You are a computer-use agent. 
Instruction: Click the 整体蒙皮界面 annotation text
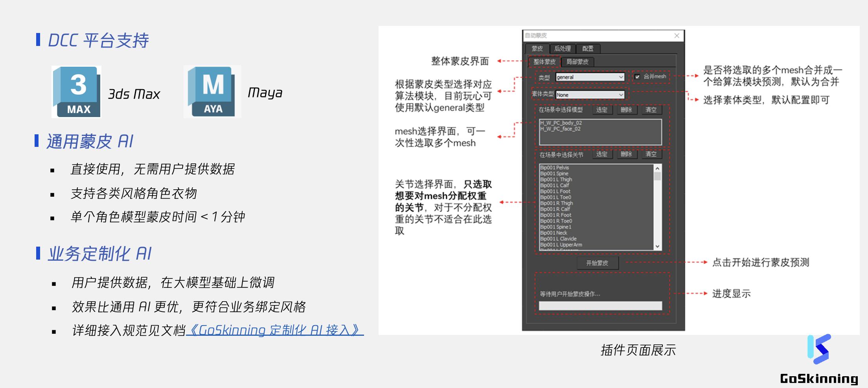(x=460, y=61)
